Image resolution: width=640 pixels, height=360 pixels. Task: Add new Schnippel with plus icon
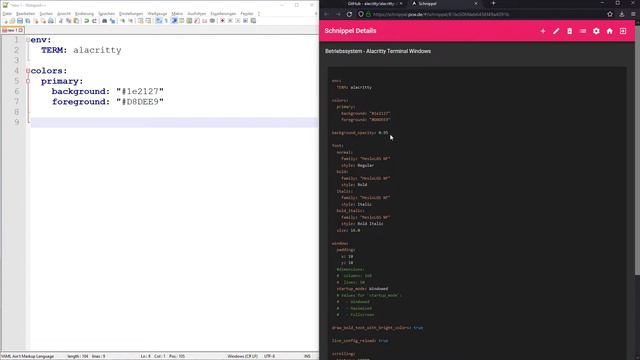(x=542, y=31)
